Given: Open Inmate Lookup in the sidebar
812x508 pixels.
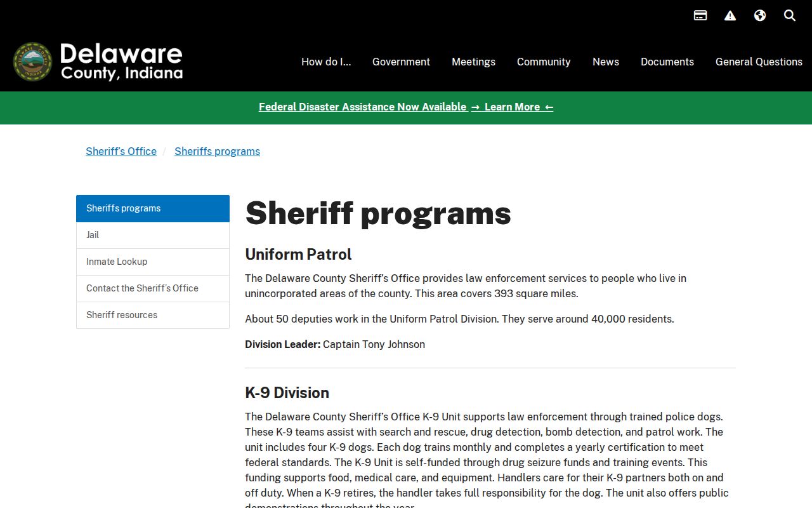Looking at the screenshot, I should coord(153,262).
